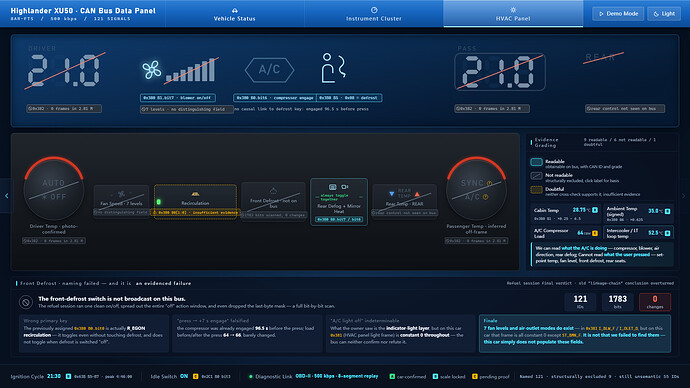Switch to the Light theme

click(664, 14)
